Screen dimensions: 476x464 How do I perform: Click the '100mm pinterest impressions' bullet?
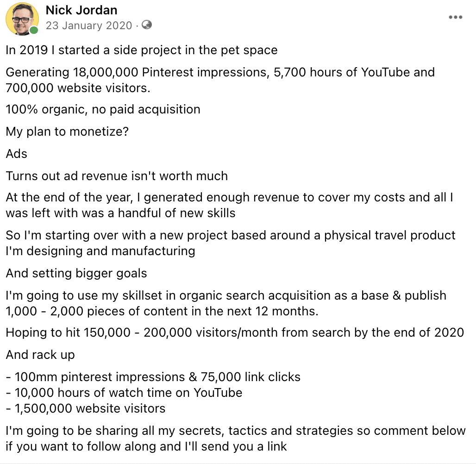pyautogui.click(x=153, y=377)
